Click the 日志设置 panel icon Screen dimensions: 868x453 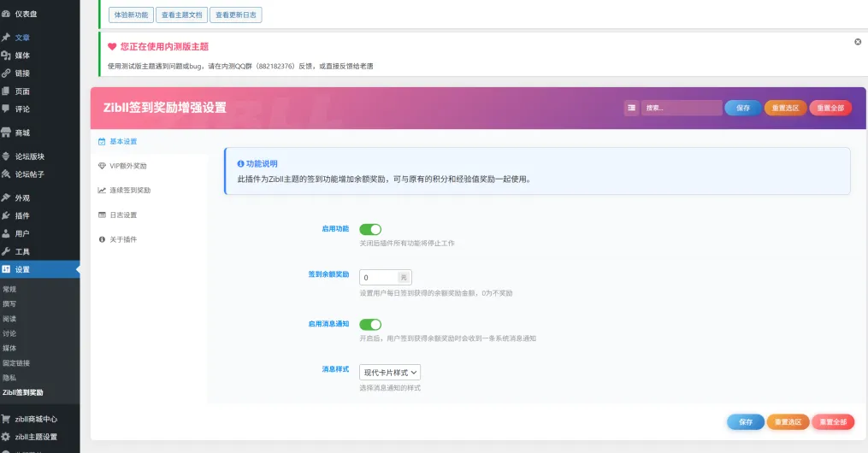102,215
